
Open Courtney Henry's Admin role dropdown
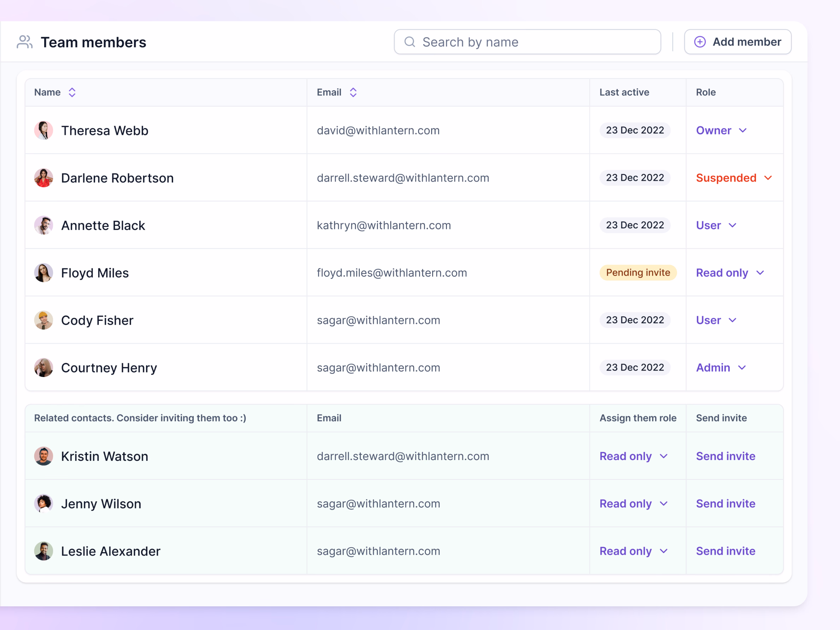tap(721, 367)
